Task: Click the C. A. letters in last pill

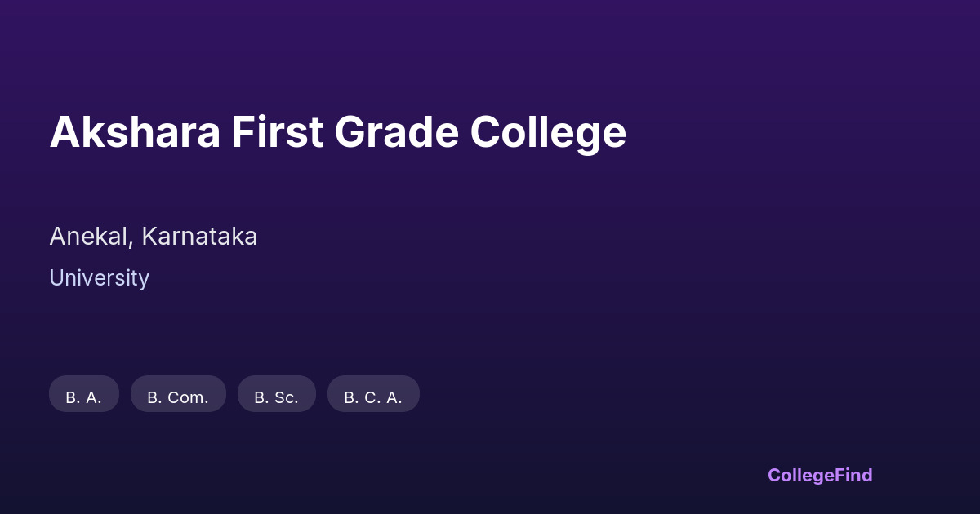Action: [x=384, y=397]
